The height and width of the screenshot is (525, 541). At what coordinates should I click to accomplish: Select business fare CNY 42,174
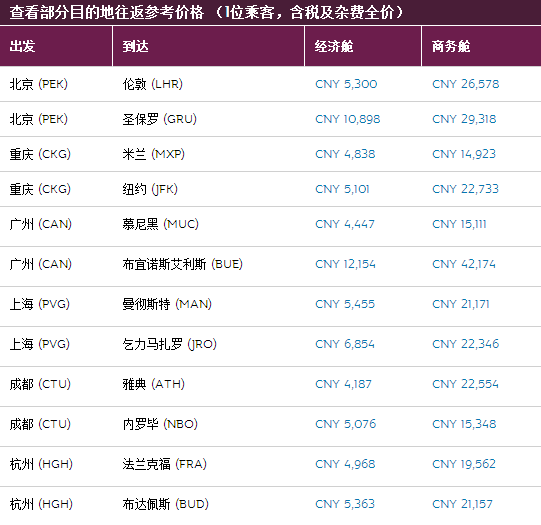(x=464, y=265)
